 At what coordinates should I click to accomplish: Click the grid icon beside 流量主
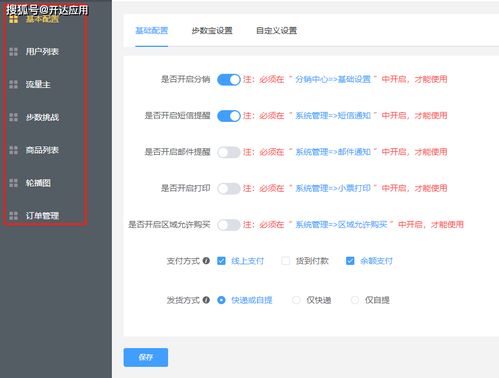tap(13, 84)
